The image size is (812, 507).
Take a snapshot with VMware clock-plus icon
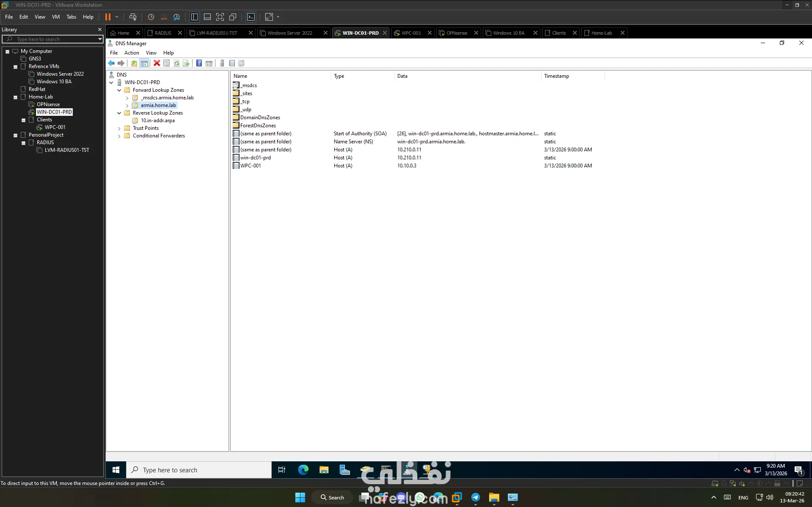(x=151, y=17)
